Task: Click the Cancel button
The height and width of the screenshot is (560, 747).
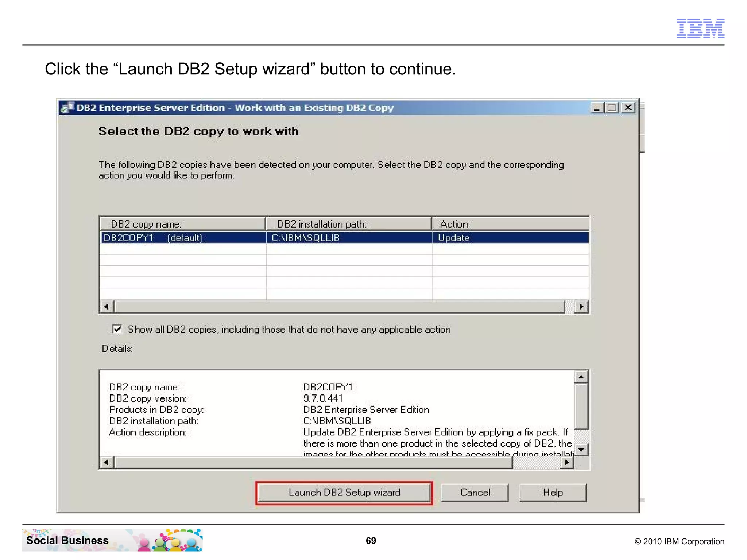Action: [x=475, y=493]
